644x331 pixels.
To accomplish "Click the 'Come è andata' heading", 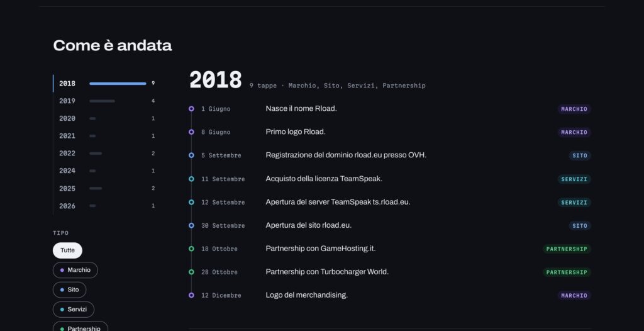I will (113, 45).
